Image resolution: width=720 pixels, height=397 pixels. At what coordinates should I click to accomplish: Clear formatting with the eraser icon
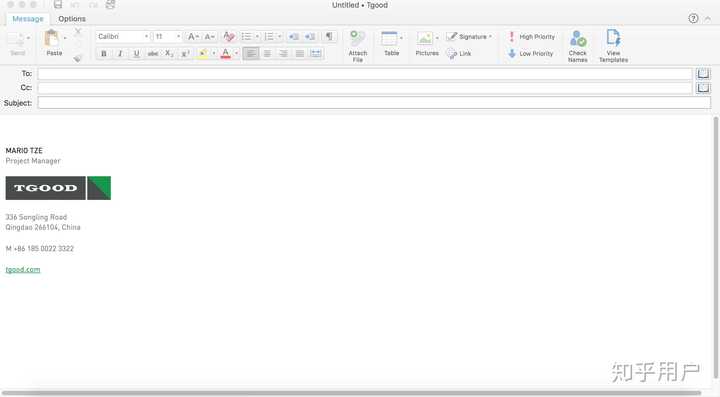(x=229, y=36)
